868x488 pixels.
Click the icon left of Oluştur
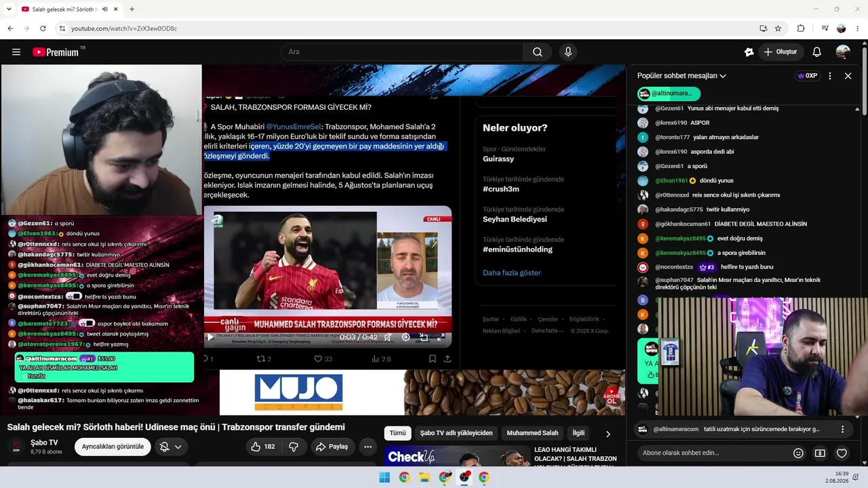click(749, 52)
